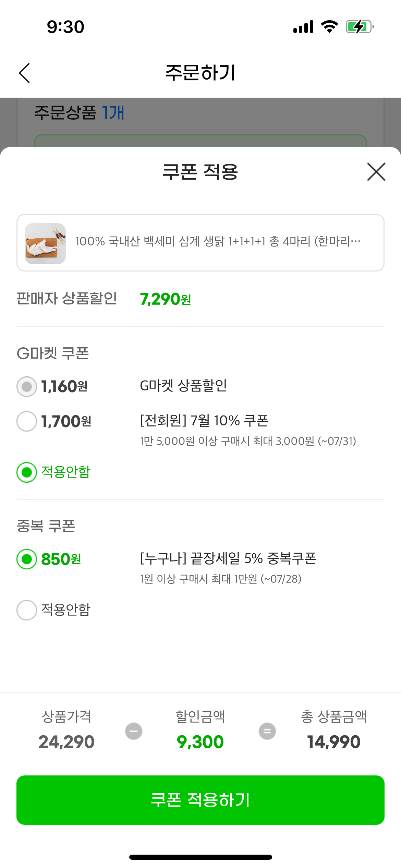The height and width of the screenshot is (868, 401).
Task: Tap the [누구나] 끝장세일 5% 중복쿠폰 label
Action: pos(228,558)
